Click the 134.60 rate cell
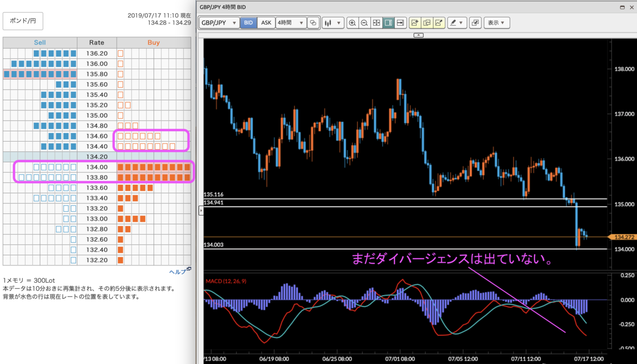Screen dimensions: 637x364 click(97, 136)
